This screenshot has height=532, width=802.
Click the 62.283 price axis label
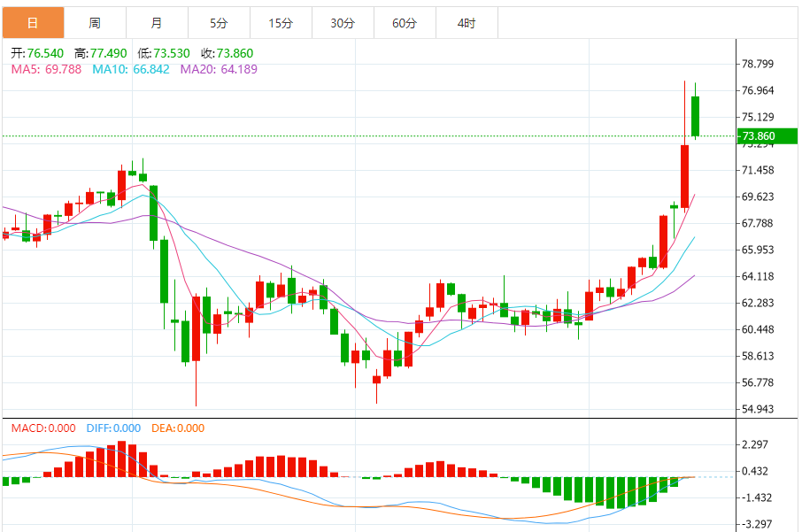(758, 304)
